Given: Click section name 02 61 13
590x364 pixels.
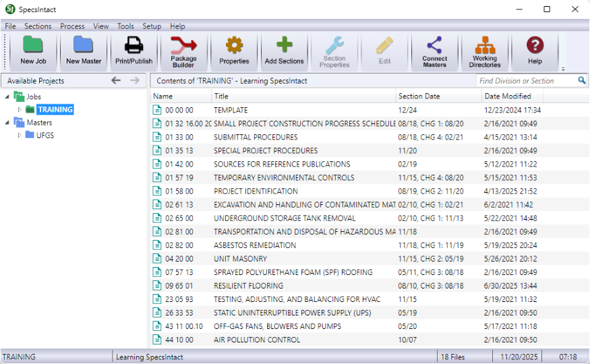Looking at the screenshot, I should [x=179, y=205].
